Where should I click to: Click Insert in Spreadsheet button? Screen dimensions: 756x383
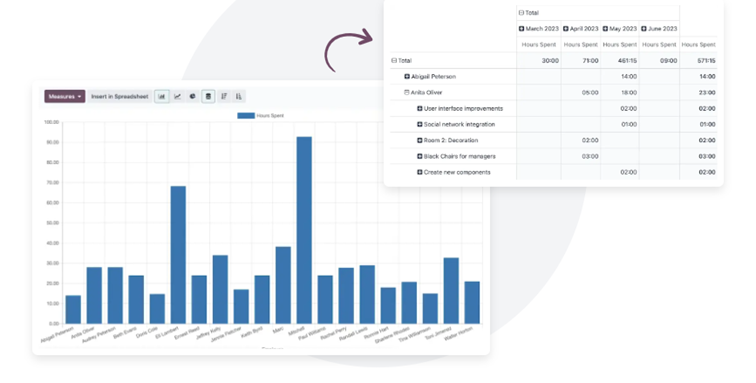[x=120, y=96]
